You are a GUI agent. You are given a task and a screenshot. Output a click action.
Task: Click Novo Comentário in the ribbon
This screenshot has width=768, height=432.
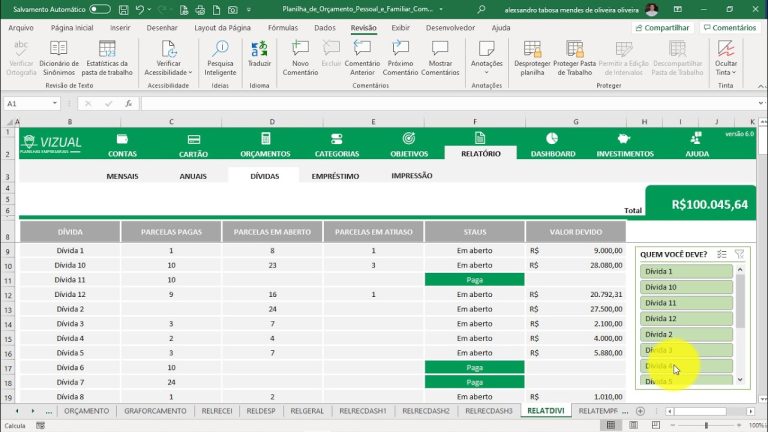[300, 54]
